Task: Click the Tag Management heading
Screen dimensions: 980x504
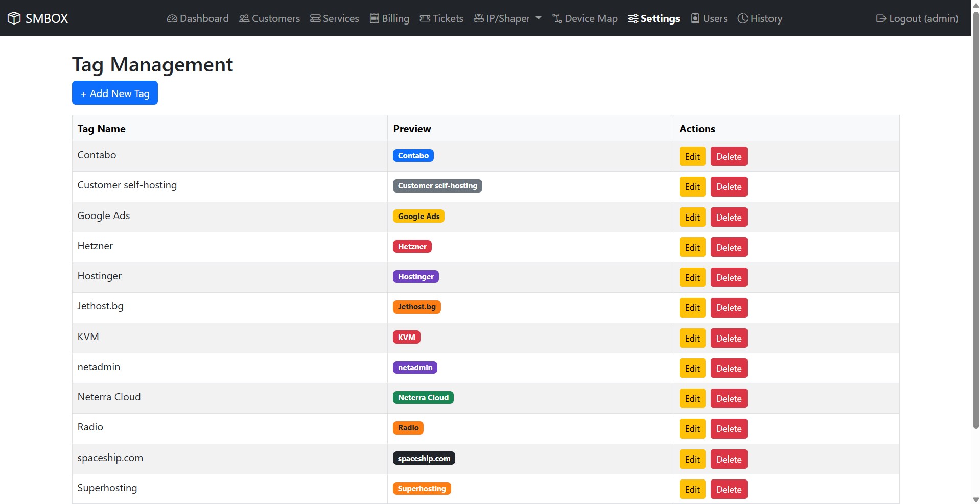Action: (x=152, y=65)
